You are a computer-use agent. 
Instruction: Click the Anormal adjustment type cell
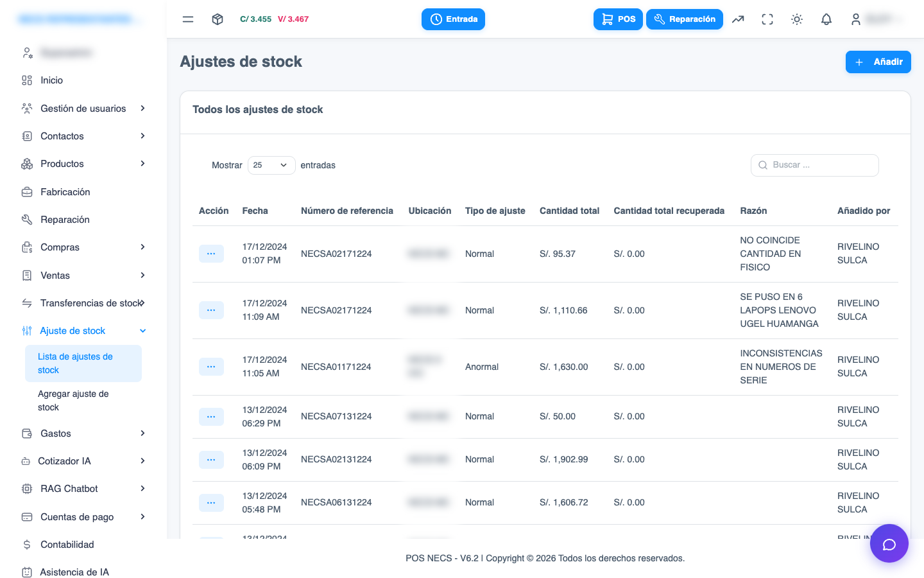point(482,367)
